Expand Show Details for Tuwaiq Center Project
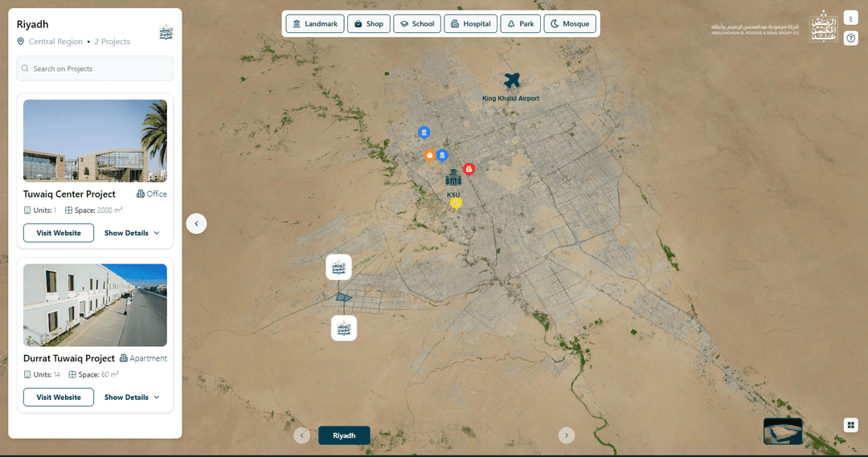Screen dimensions: 868x457 (x=132, y=233)
